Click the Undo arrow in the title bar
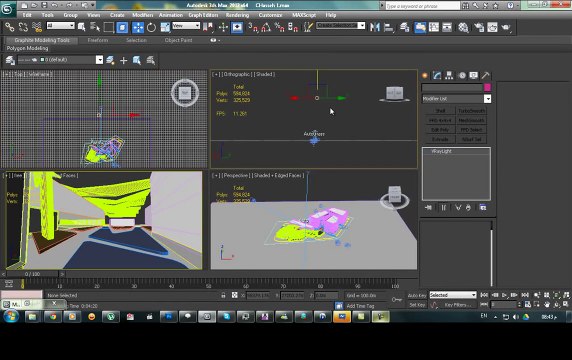The image size is (572, 360). pos(54,5)
